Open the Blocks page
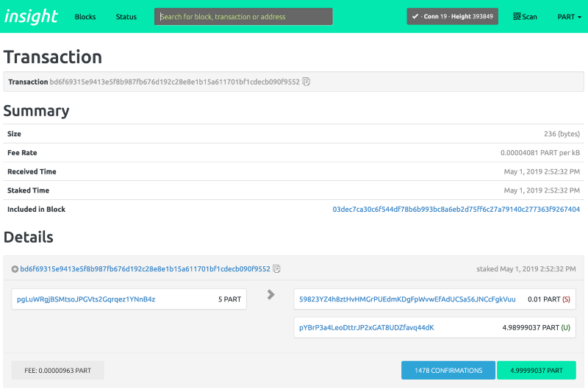 (x=85, y=17)
